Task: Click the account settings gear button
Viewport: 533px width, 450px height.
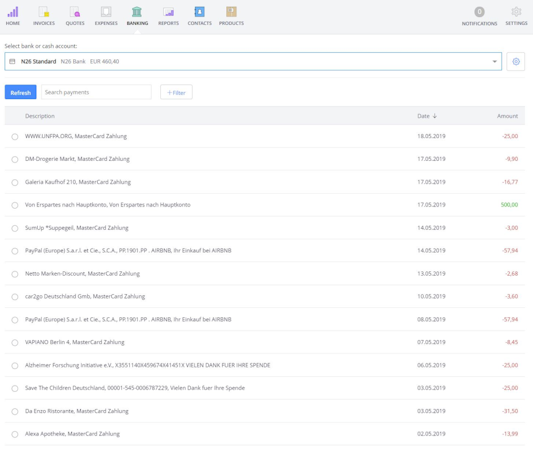Action: pyautogui.click(x=516, y=62)
